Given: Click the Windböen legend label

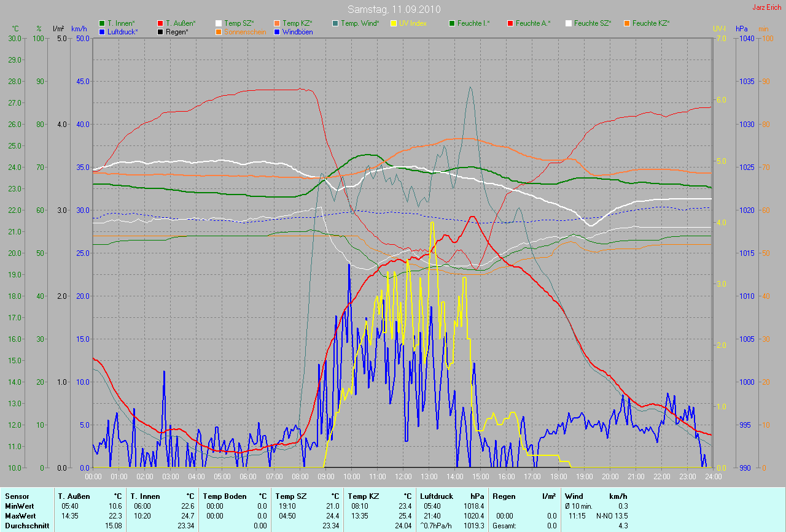Looking at the screenshot, I should [297, 31].
